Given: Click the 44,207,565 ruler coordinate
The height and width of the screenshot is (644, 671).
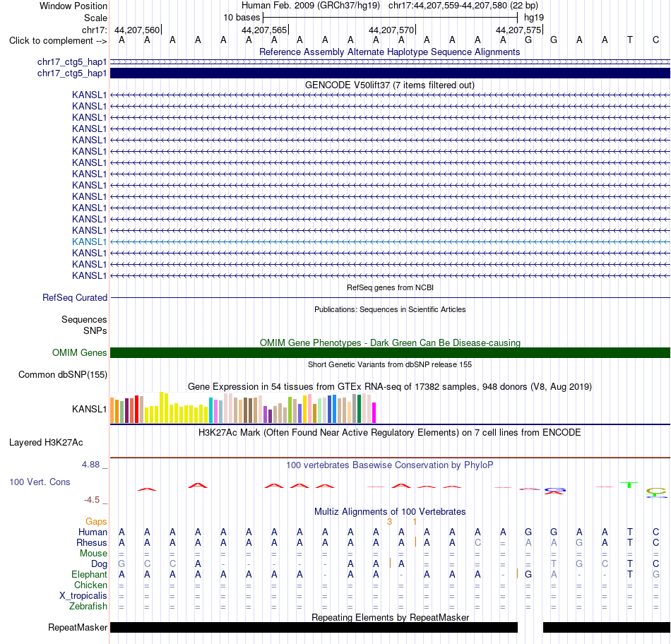Looking at the screenshot, I should [264, 30].
